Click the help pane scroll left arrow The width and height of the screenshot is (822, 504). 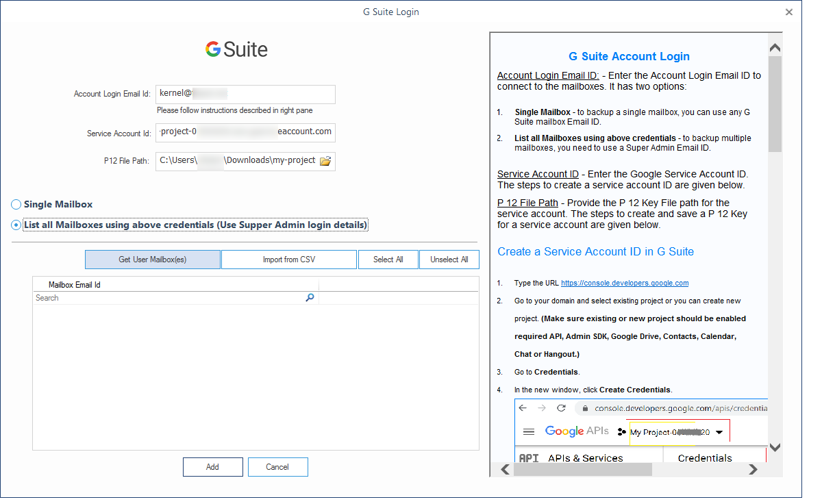pos(506,469)
